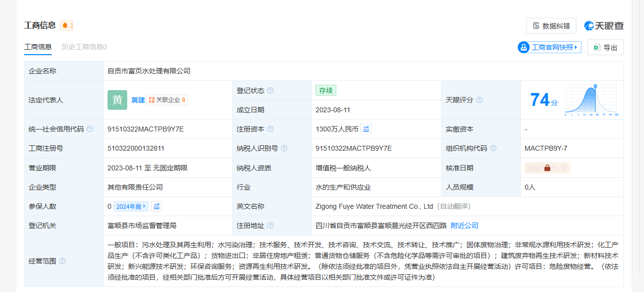Click the 工商信息 section heading
Image resolution: width=644 pixels, height=292 pixels.
40,25
